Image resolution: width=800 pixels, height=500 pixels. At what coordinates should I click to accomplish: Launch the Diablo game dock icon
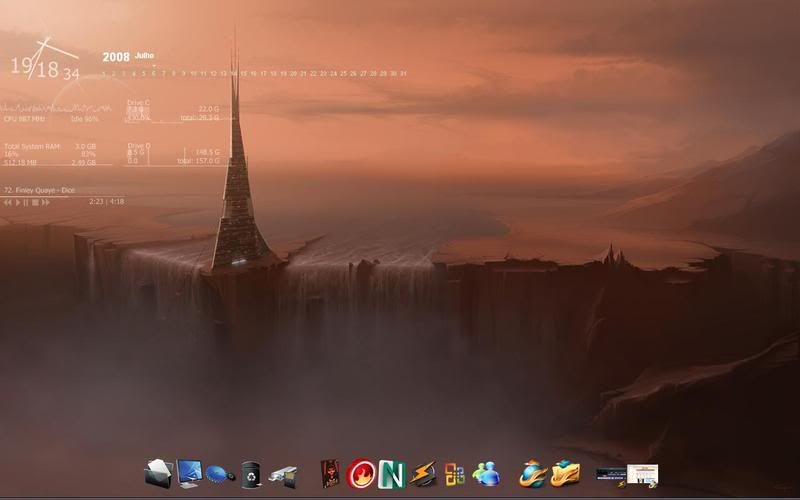330,473
